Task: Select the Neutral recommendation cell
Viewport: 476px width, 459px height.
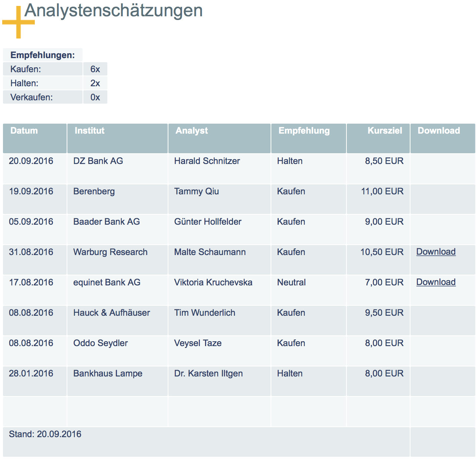Action: click(x=291, y=282)
